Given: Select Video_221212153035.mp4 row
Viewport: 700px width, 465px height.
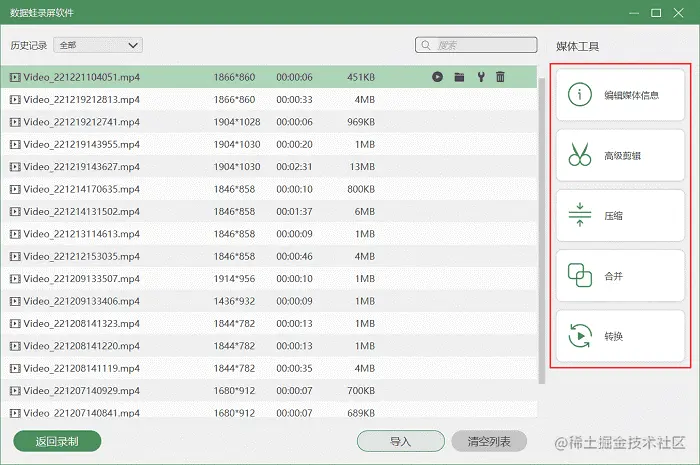Looking at the screenshot, I should (x=269, y=256).
